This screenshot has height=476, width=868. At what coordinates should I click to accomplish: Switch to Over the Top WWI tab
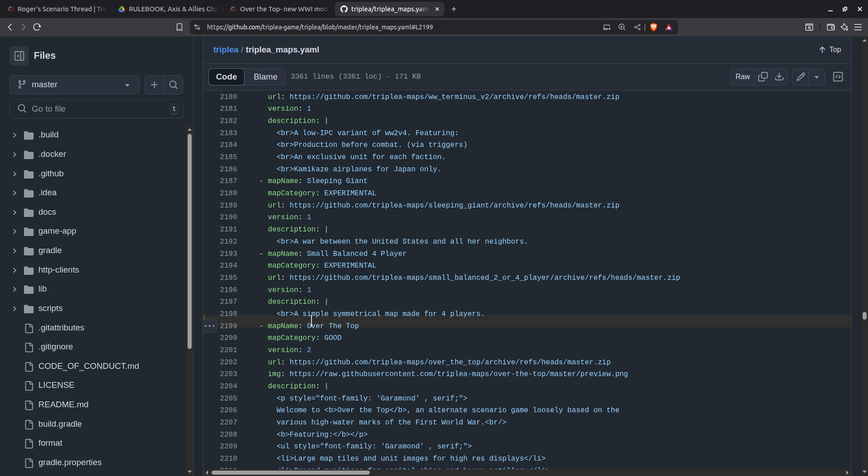[x=278, y=9]
